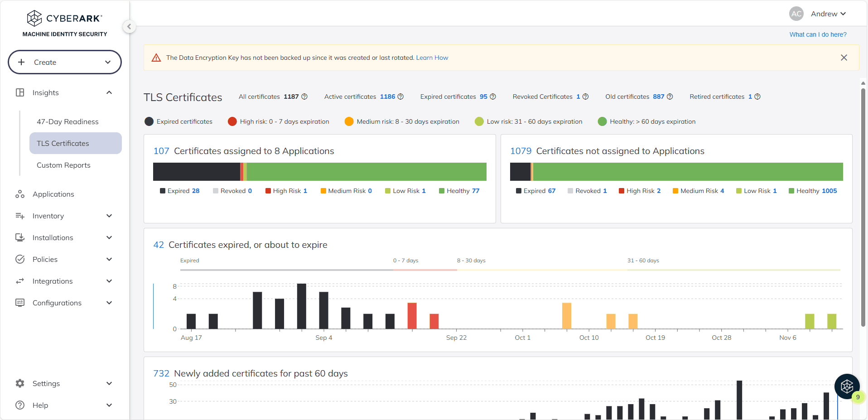Click help icon beside Expired certificates count
The height and width of the screenshot is (420, 868).
(493, 97)
